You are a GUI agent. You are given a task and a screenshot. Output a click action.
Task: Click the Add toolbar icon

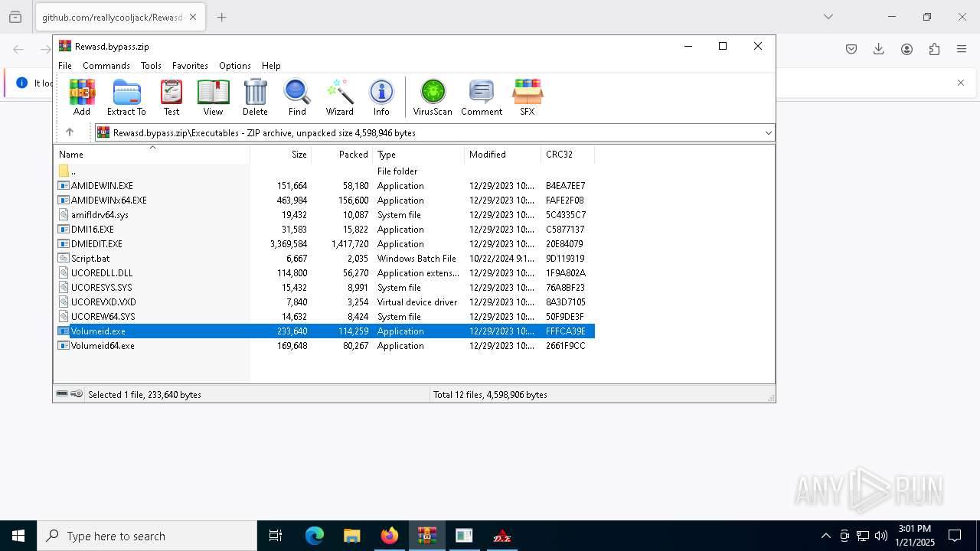[x=82, y=96]
